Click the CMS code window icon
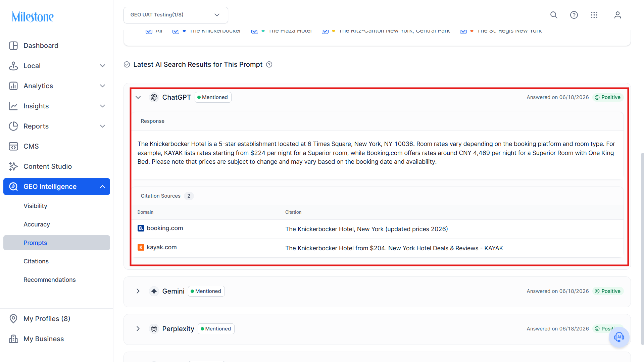The width and height of the screenshot is (644, 362). pyautogui.click(x=13, y=146)
